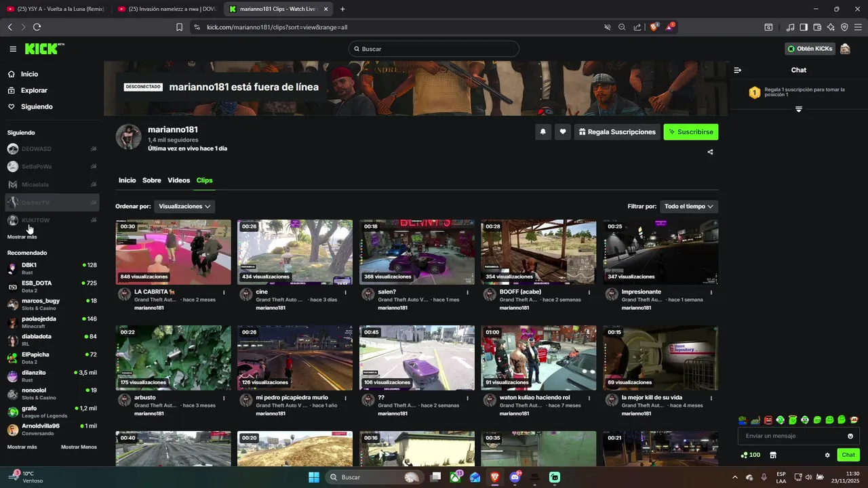Collapse recommended list with Mostrar Menos
Image resolution: width=868 pixels, height=488 pixels.
pyautogui.click(x=79, y=447)
